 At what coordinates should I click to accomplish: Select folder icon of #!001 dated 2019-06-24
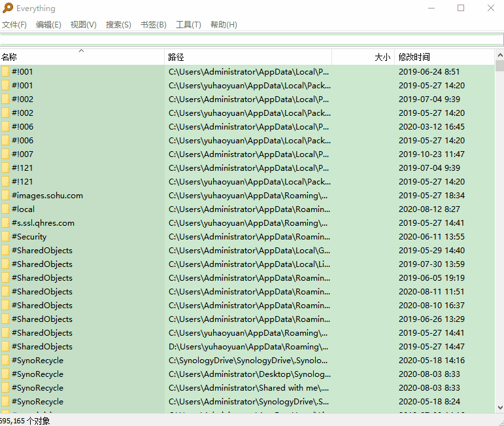(x=5, y=71)
